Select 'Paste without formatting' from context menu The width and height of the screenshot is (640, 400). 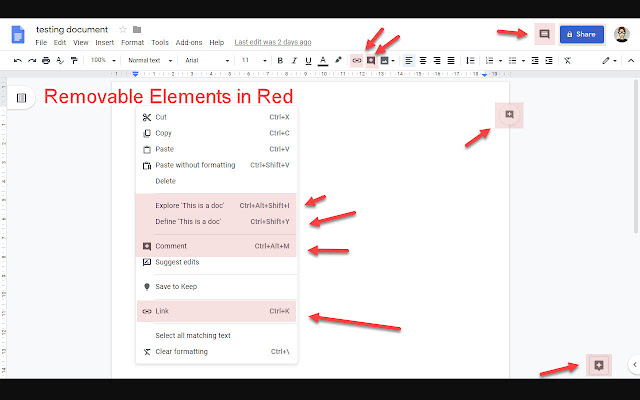pyautogui.click(x=195, y=165)
